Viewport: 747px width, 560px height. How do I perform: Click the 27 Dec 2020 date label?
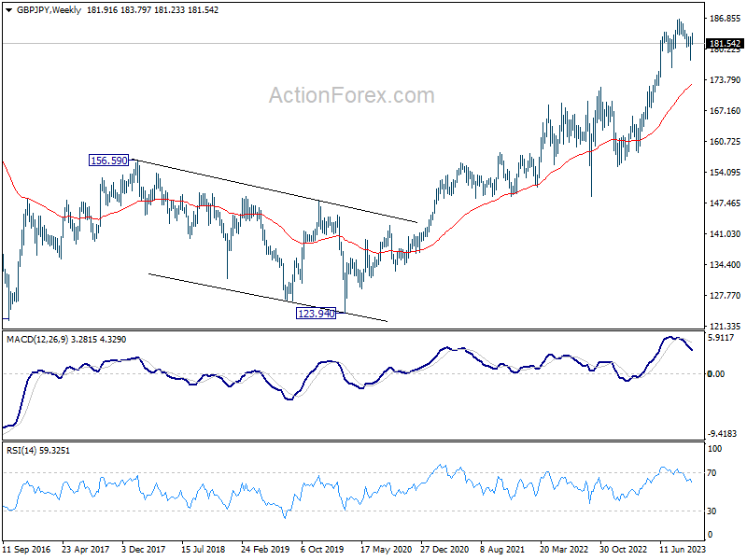[444, 550]
